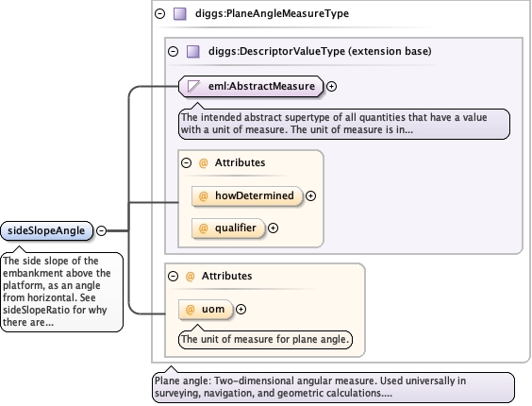Viewport: 532px width, 406px height.
Task: Click the @ icon of the upper Attributes header
Action: tap(203, 163)
